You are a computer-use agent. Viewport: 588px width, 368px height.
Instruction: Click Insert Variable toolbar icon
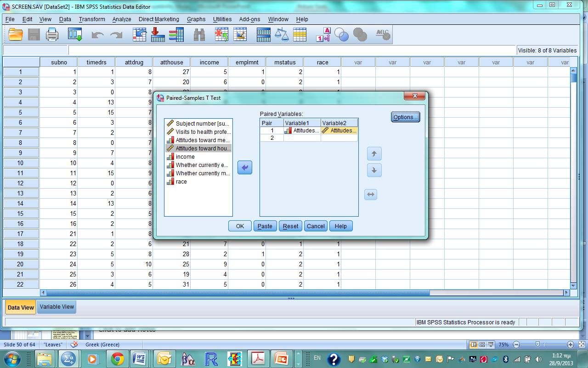click(240, 34)
